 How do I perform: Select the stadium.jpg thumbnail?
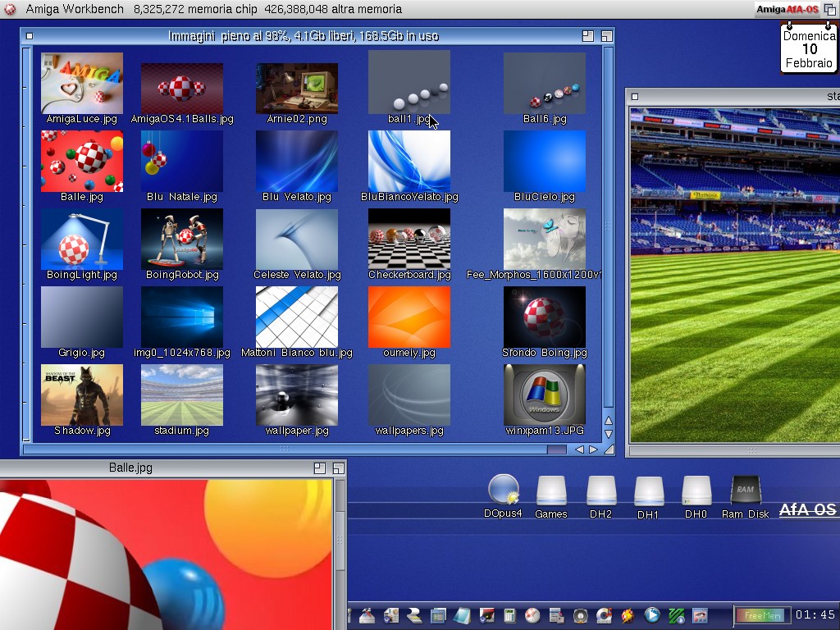click(181, 397)
